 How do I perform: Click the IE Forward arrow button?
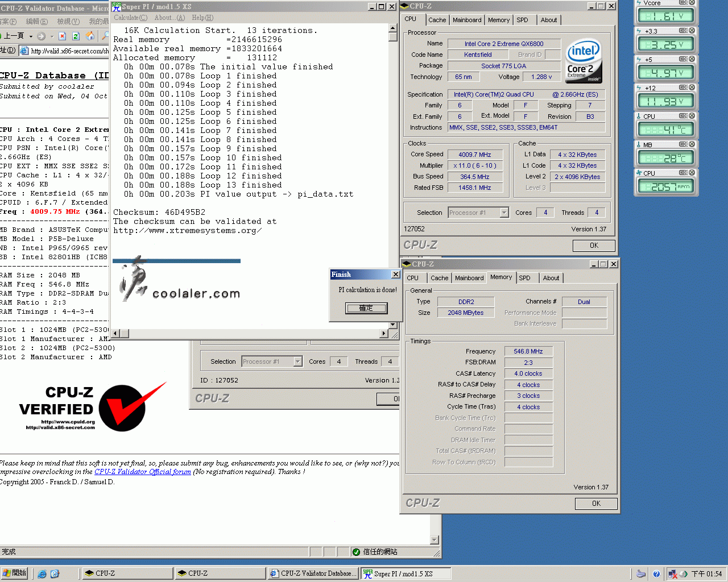41,36
